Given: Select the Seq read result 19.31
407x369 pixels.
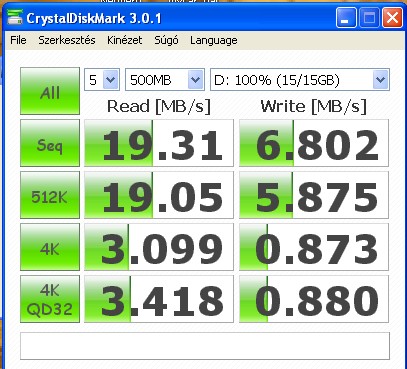Looking at the screenshot, I should [x=159, y=143].
